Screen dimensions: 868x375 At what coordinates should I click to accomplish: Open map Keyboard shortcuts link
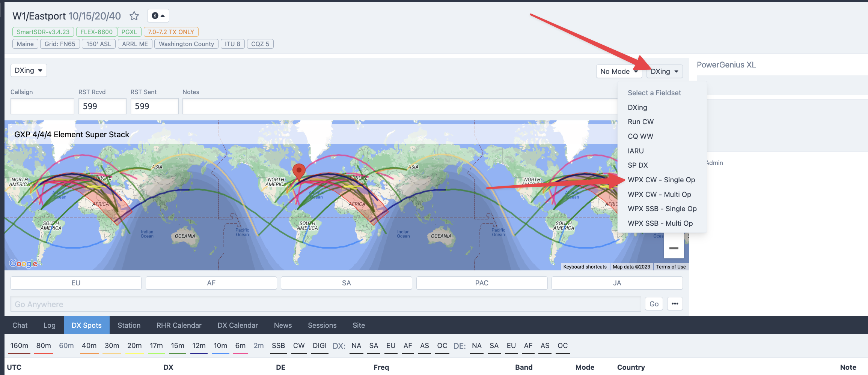tap(585, 267)
